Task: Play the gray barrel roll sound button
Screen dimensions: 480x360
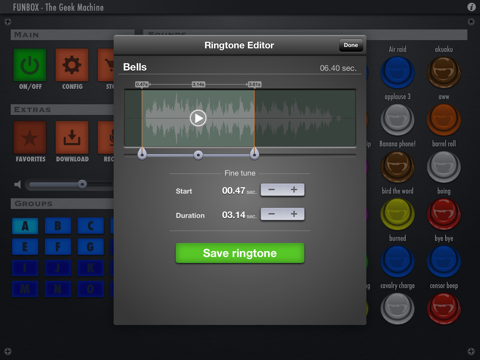Action: tap(444, 167)
